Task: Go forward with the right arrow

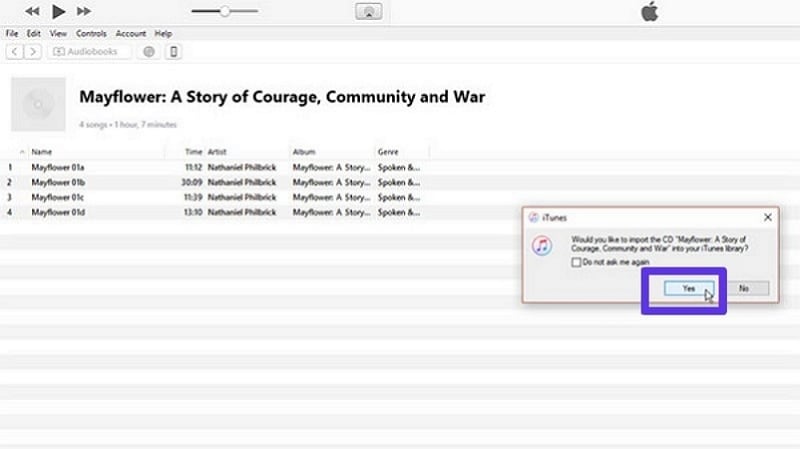Action: coord(33,52)
